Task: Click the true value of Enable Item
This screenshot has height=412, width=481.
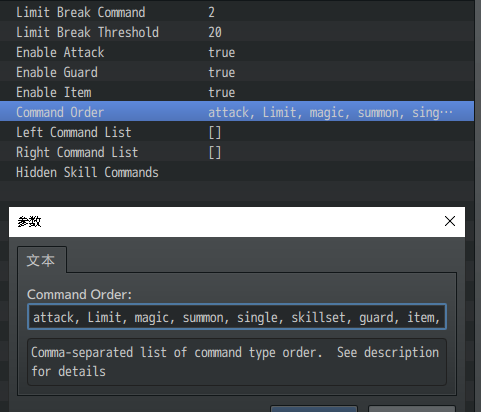Action: [x=222, y=92]
